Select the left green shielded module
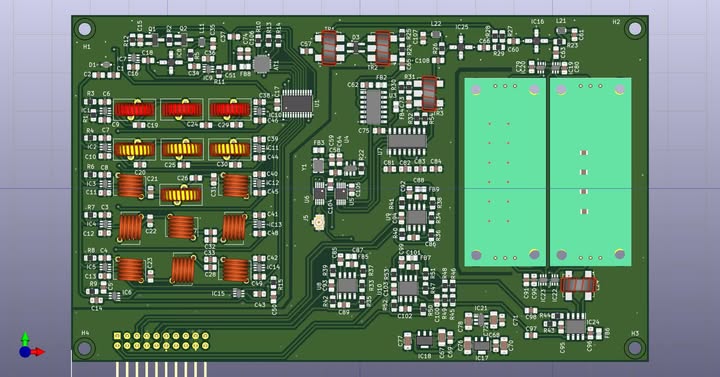 pos(505,172)
